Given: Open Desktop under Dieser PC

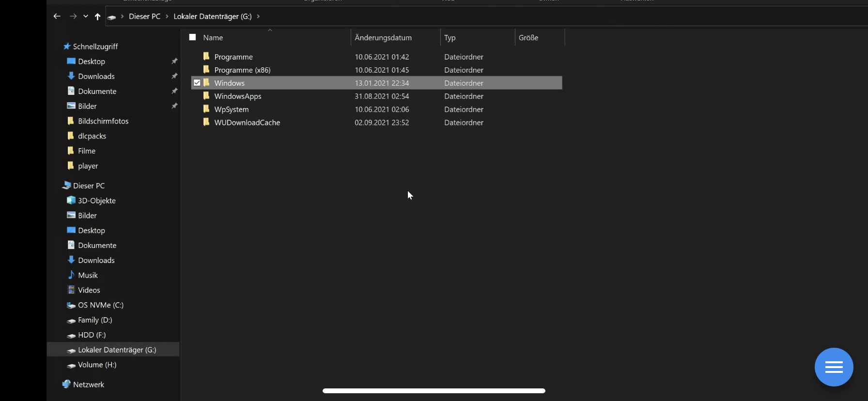Looking at the screenshot, I should coord(92,231).
